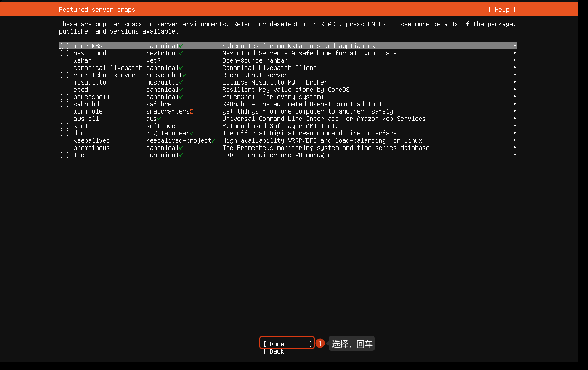Click the verified checkmark beside keepalived-project
This screenshot has width=588, height=370.
coord(213,140)
